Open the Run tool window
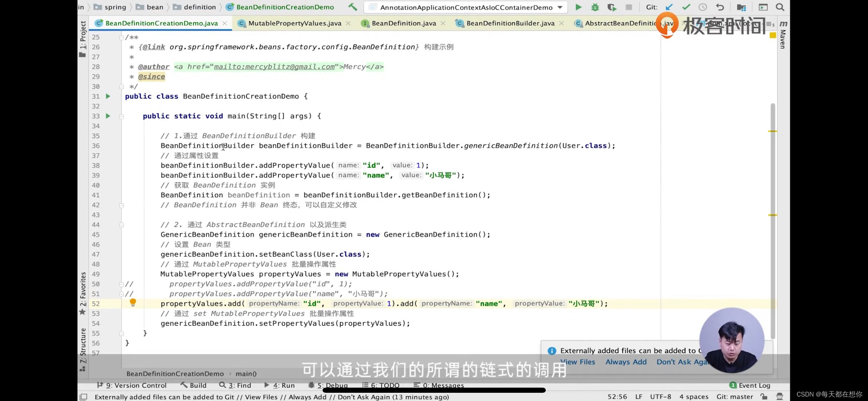The image size is (868, 401). (279, 385)
